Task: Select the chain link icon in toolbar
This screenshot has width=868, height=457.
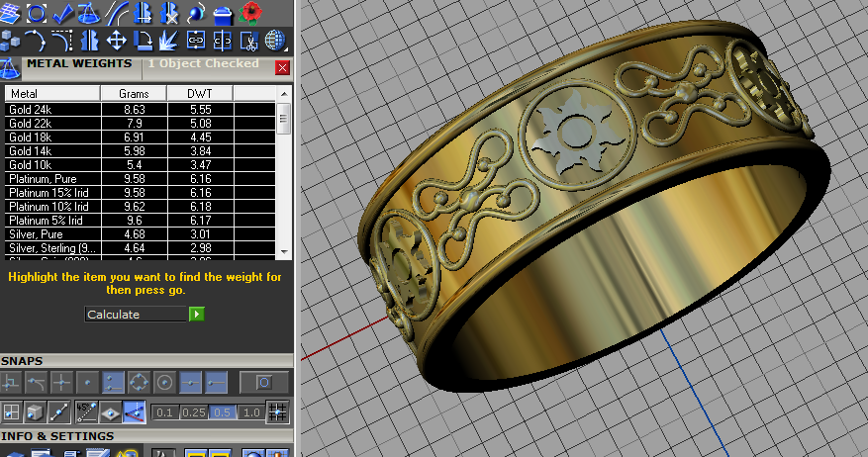Action: [196, 41]
